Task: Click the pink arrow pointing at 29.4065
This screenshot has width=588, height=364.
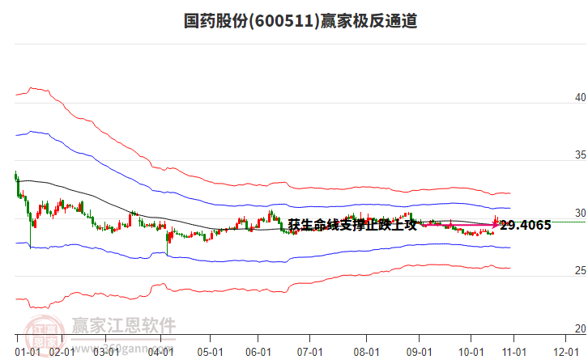Action: 461,225
